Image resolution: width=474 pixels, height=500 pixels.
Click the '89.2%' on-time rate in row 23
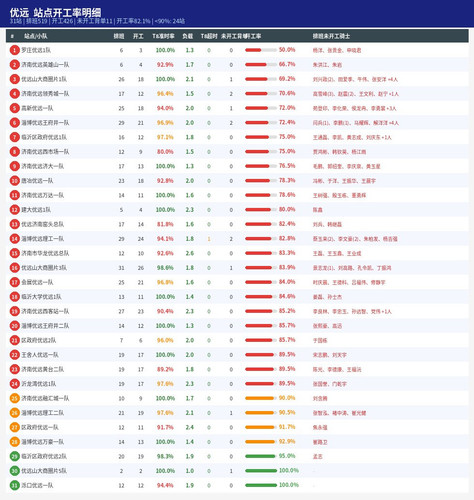[165, 369]
